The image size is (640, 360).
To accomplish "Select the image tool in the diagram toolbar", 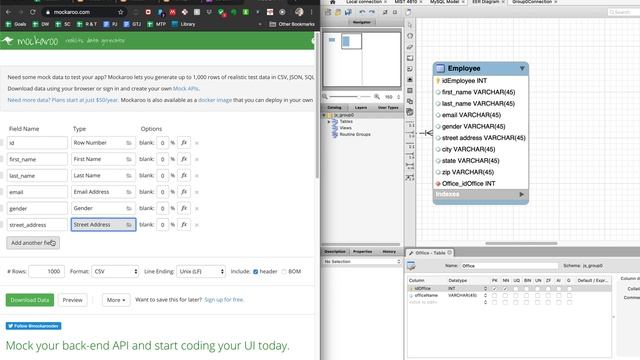I will pos(410,80).
